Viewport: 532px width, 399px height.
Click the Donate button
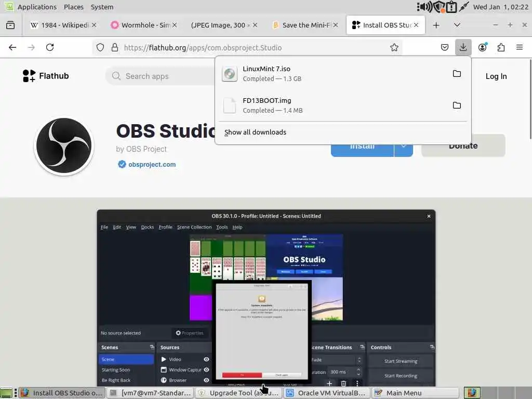[x=463, y=146]
